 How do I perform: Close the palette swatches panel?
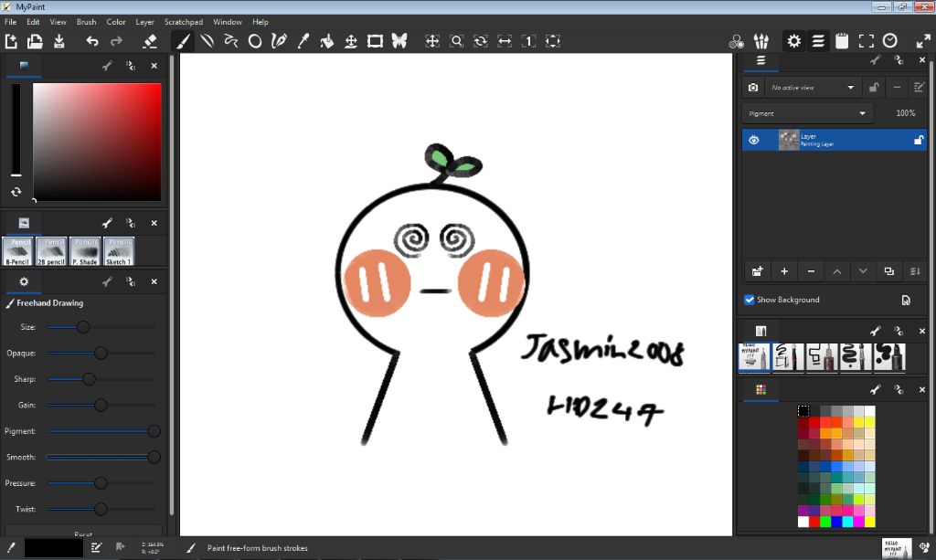pyautogui.click(x=922, y=389)
